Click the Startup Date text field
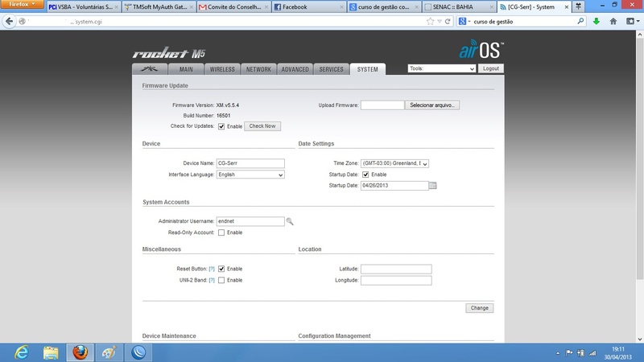The width and height of the screenshot is (644, 362). pos(394,186)
